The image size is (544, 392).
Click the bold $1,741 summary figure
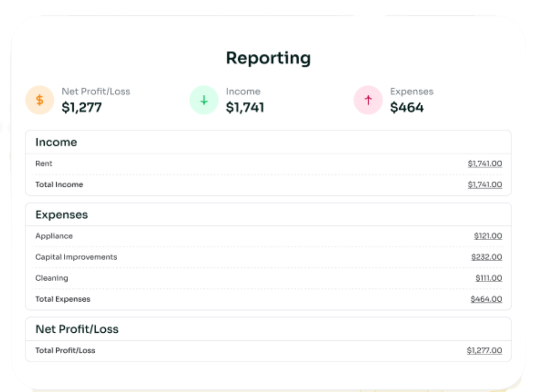(245, 108)
